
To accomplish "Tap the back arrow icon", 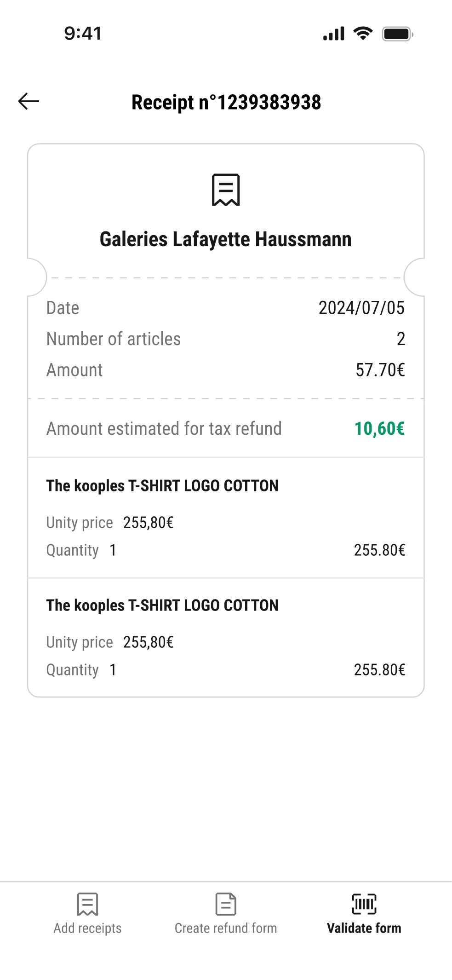I will [x=29, y=101].
